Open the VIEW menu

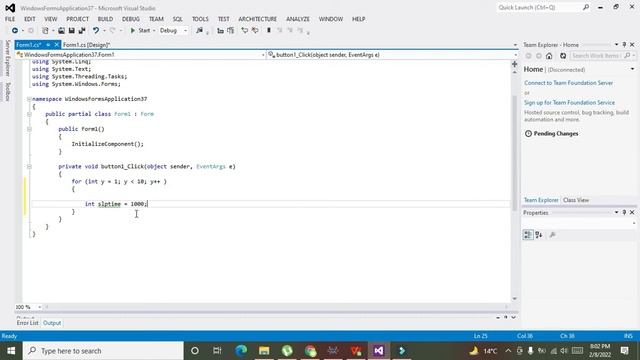(x=51, y=19)
